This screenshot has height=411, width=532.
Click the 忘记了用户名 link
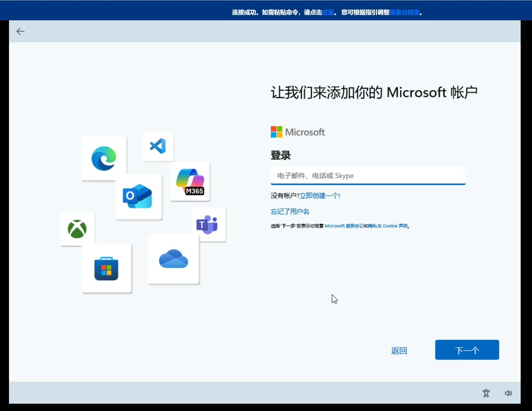290,212
